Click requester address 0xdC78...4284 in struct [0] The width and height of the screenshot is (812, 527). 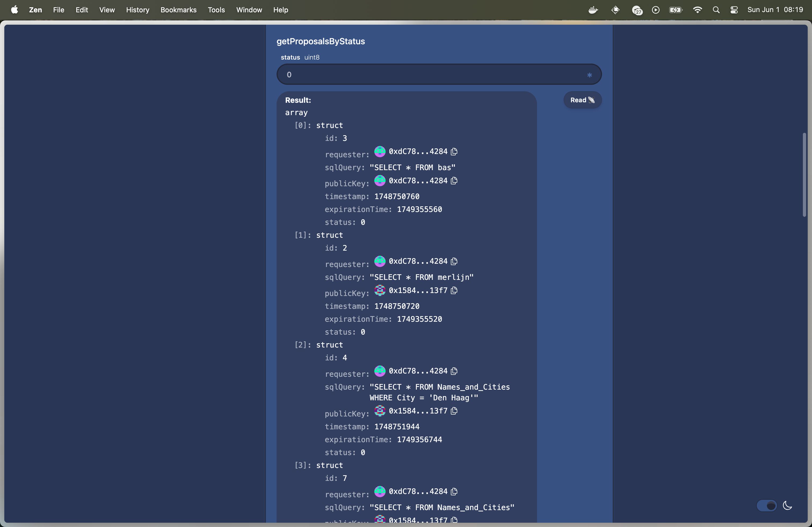pos(418,151)
